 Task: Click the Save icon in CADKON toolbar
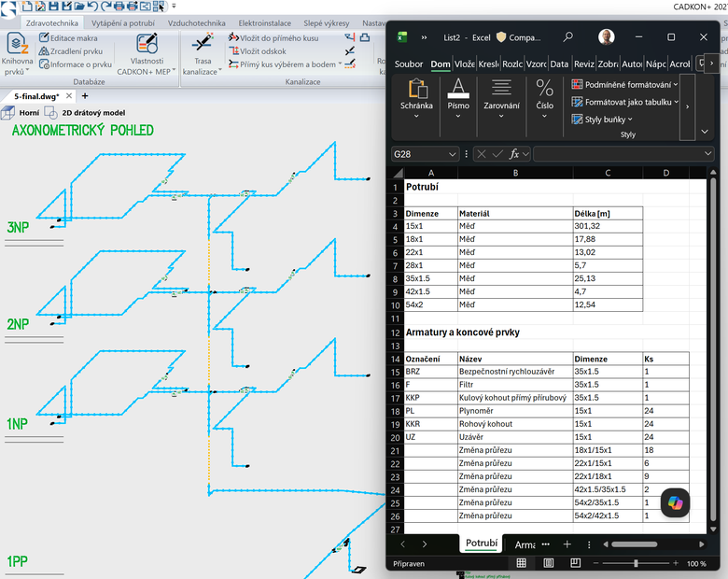coord(53,6)
